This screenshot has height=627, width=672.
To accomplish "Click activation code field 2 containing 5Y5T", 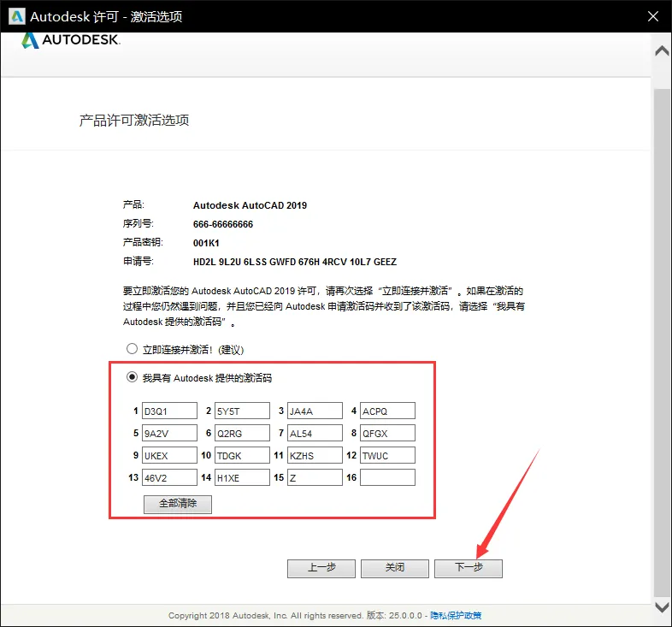I will coord(242,411).
